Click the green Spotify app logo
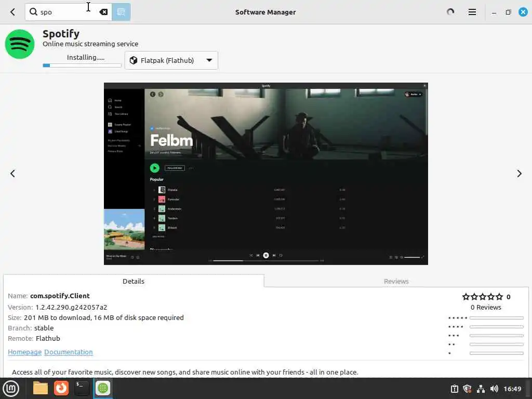Screen dimensions: 532x399 coord(20,44)
